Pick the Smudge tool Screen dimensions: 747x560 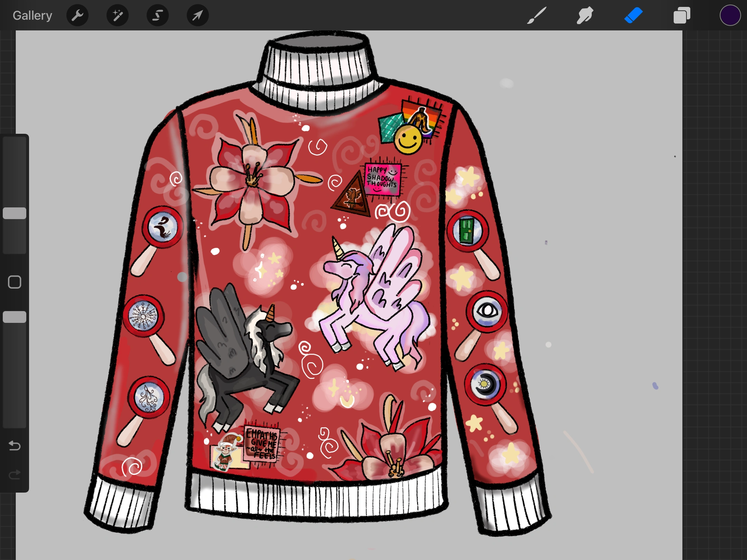coord(584,15)
